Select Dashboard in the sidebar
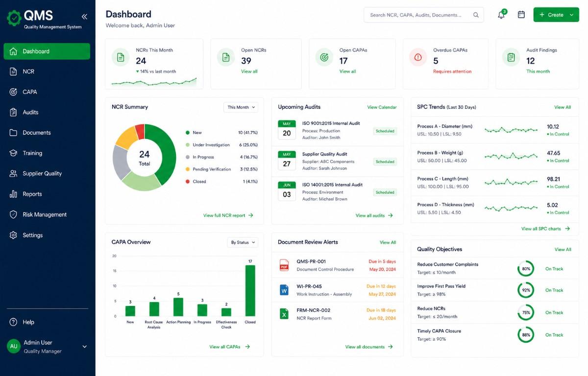 point(47,51)
